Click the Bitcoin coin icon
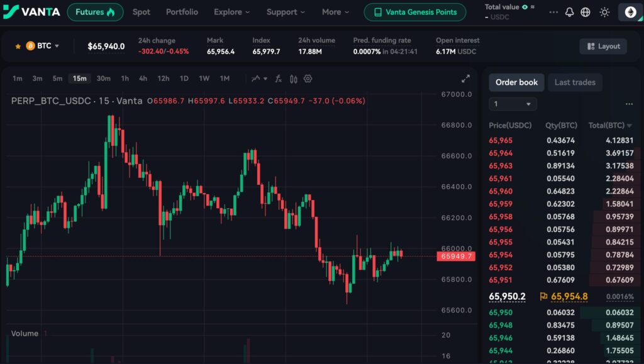644x364 pixels. pos(30,46)
